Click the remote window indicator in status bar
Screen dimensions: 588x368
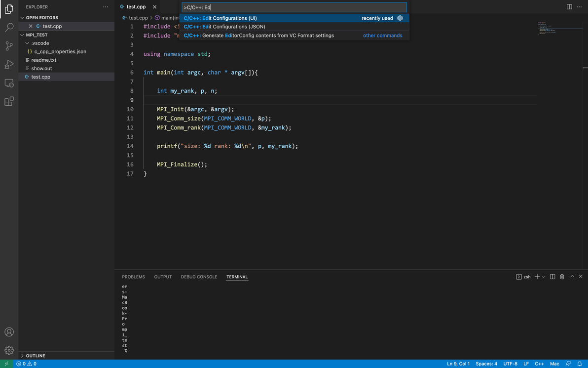click(6, 364)
